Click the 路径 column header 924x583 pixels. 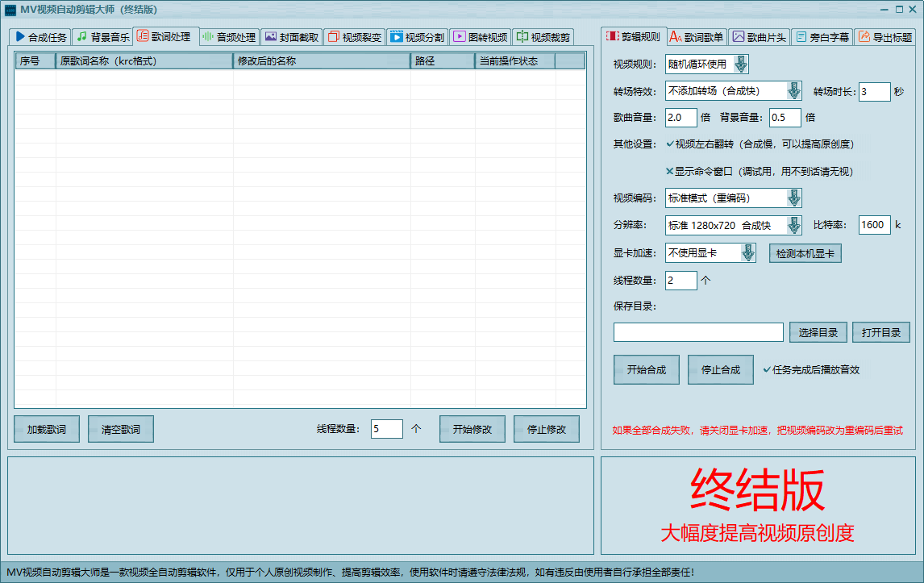(x=443, y=60)
